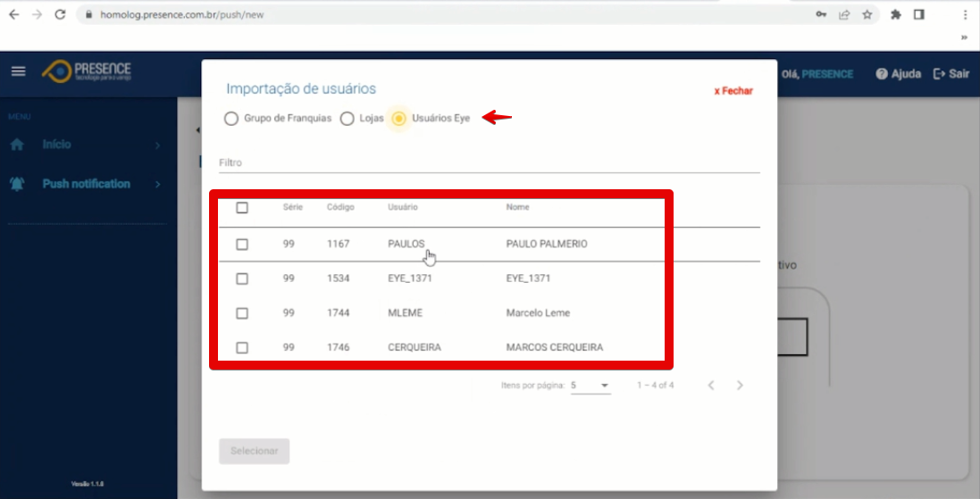The image size is (980, 499).
Task: Click the Nome column header
Action: 517,207
